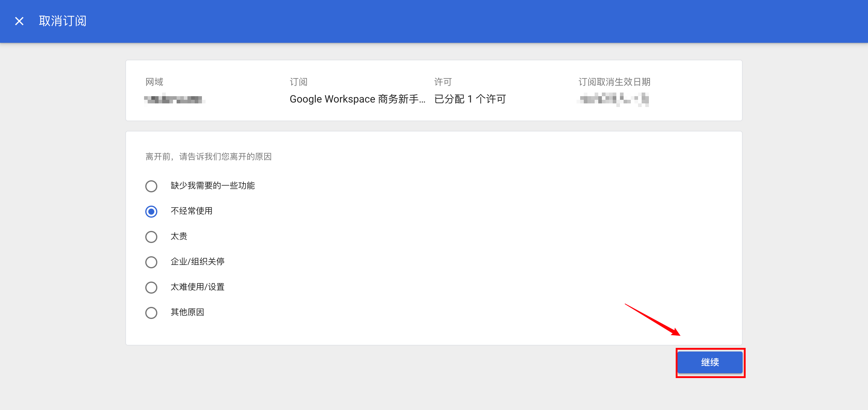The width and height of the screenshot is (868, 410).
Task: Choose 其他原因 radio button
Action: tap(151, 313)
